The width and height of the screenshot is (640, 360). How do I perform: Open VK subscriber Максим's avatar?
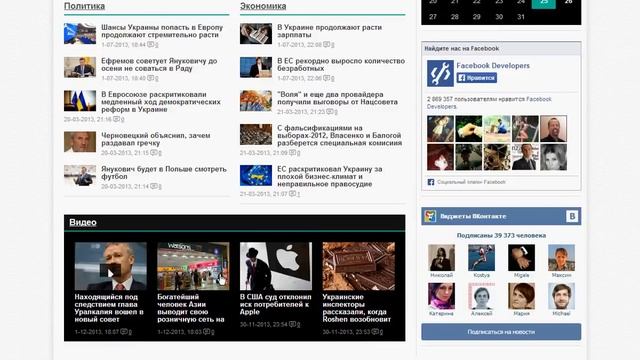(561, 258)
